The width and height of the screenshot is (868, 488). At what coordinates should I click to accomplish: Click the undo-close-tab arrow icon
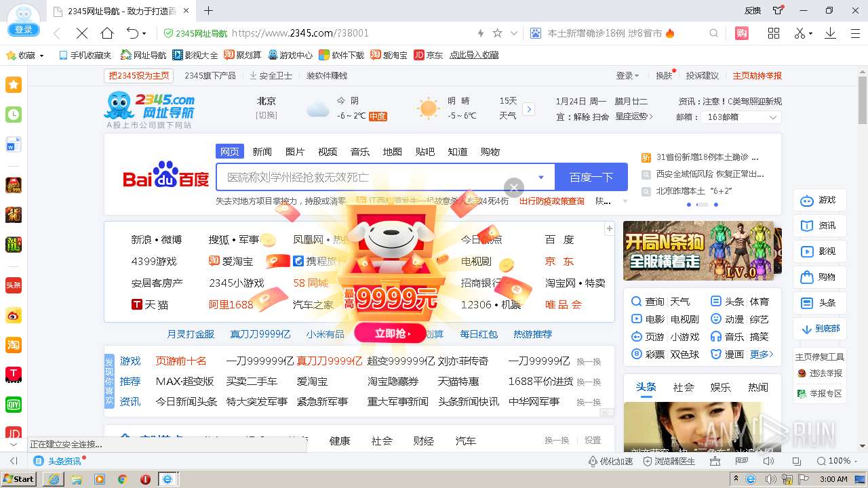(132, 33)
